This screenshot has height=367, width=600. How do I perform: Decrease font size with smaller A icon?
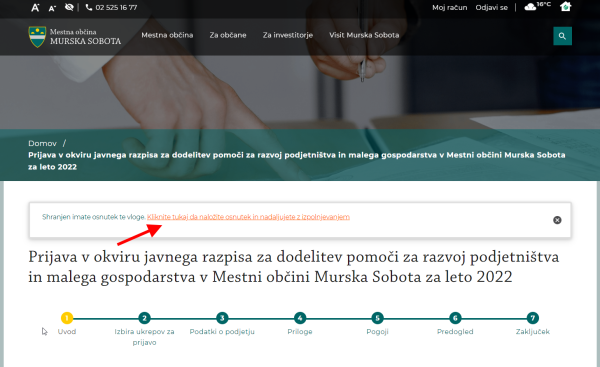pos(52,8)
